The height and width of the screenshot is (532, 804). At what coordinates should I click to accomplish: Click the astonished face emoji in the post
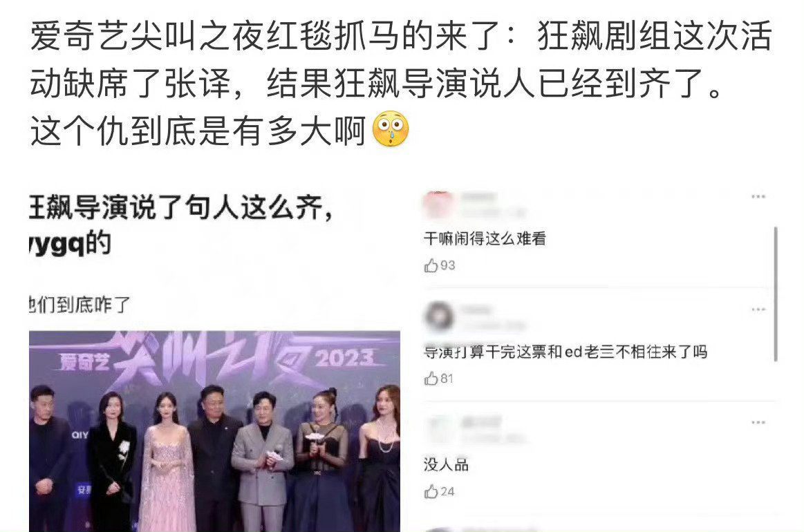[391, 129]
